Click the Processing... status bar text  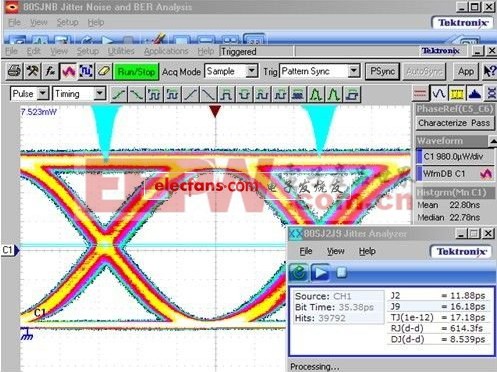point(315,367)
